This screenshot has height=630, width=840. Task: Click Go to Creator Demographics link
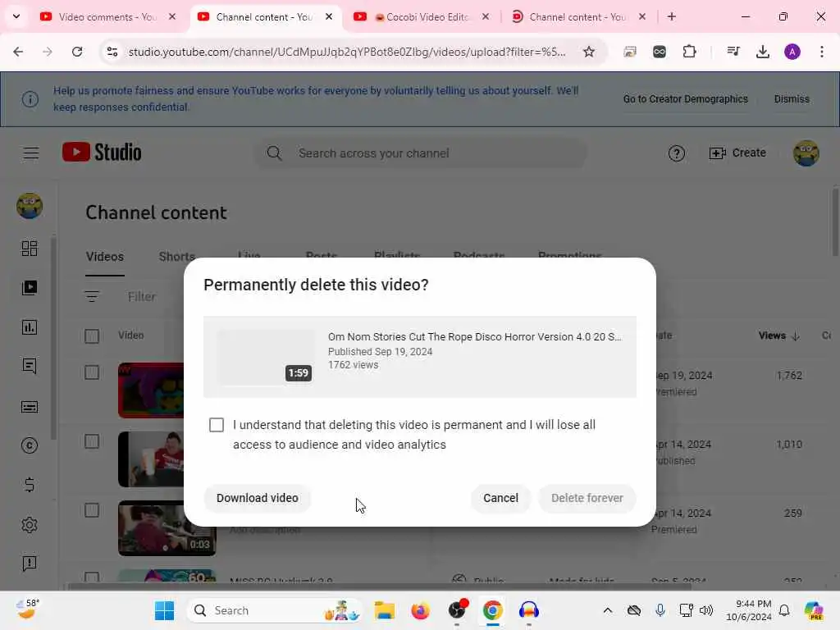point(685,99)
